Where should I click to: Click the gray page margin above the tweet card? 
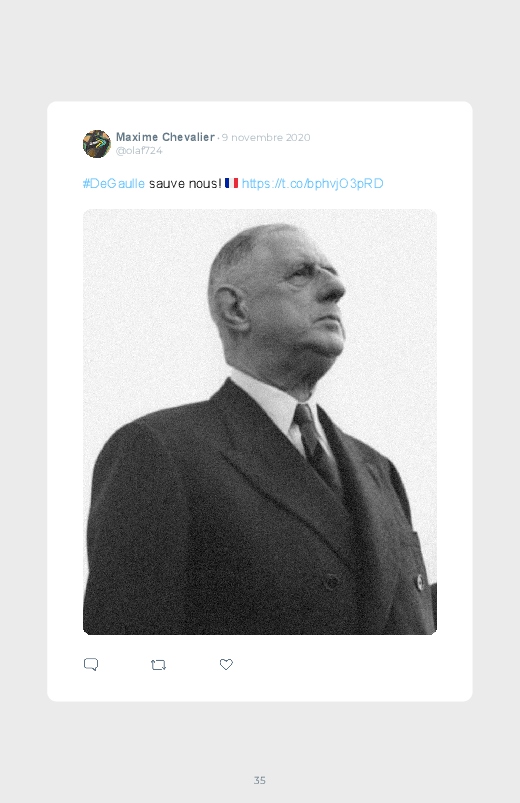pos(260,51)
